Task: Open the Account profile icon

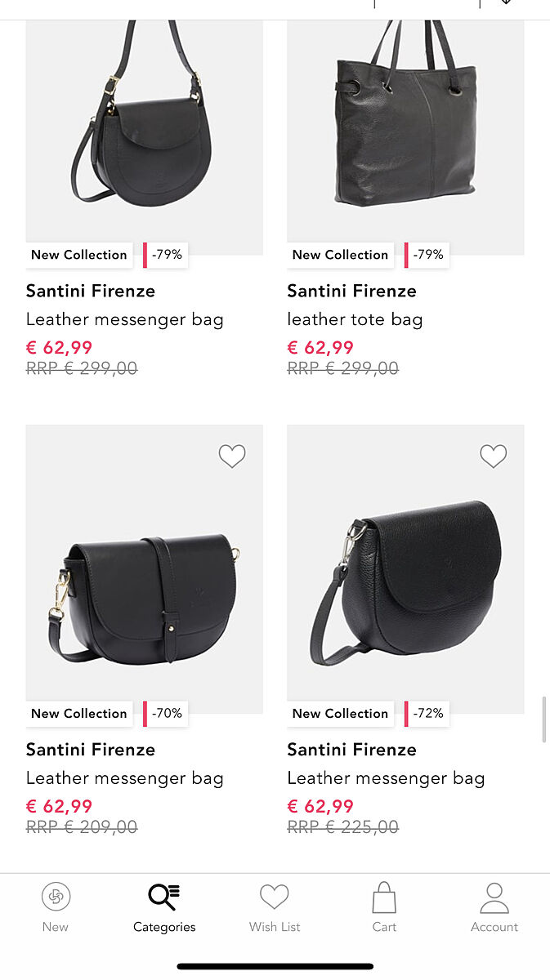Action: click(494, 898)
